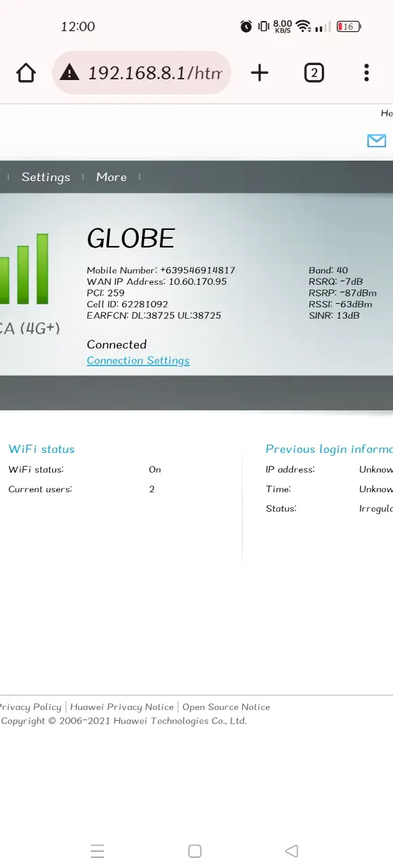Open a new tab with plus icon
The height and width of the screenshot is (868, 393).
point(260,73)
